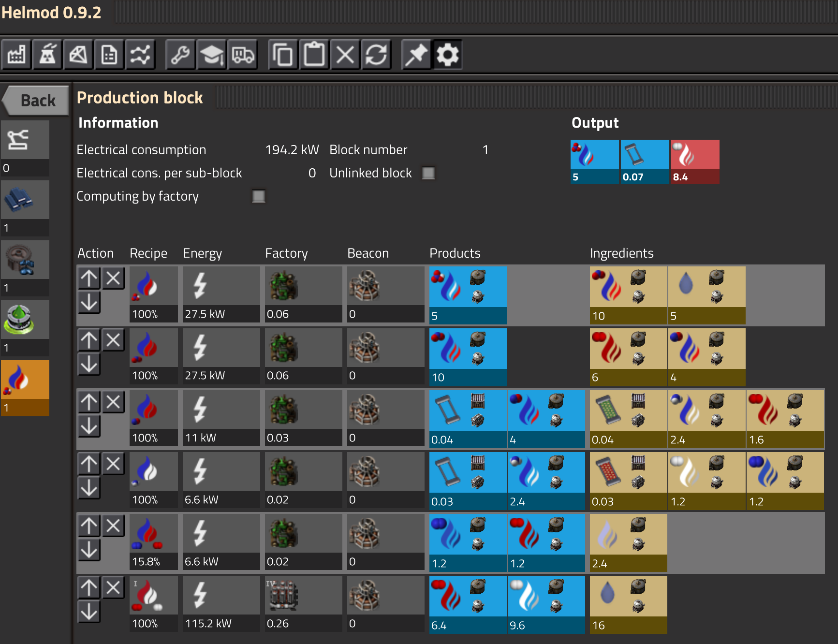Open the logistics truck preferences
838x644 pixels.
click(242, 54)
